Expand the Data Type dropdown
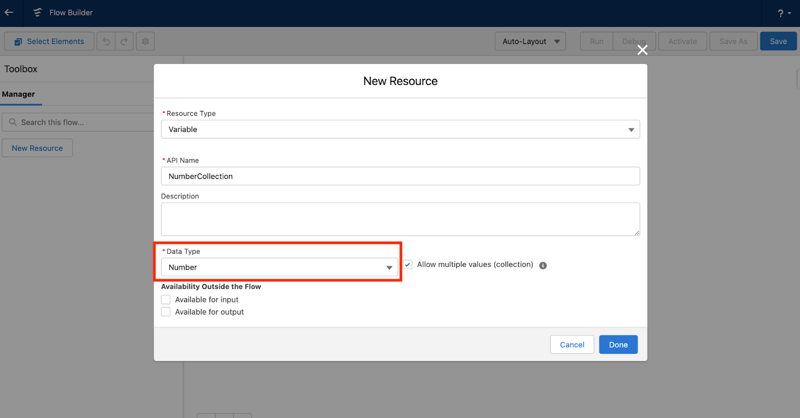The height and width of the screenshot is (418, 800). (x=279, y=268)
